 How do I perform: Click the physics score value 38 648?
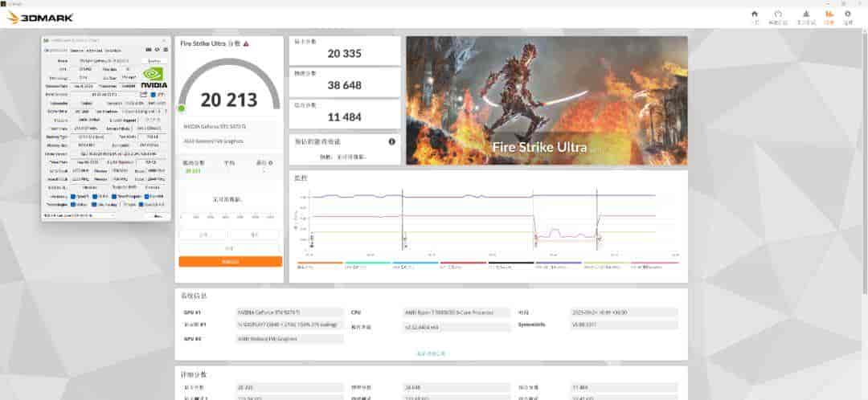(x=344, y=85)
